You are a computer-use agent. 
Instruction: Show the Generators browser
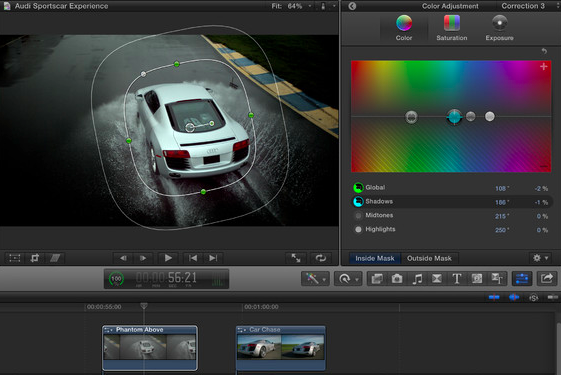[x=477, y=278]
